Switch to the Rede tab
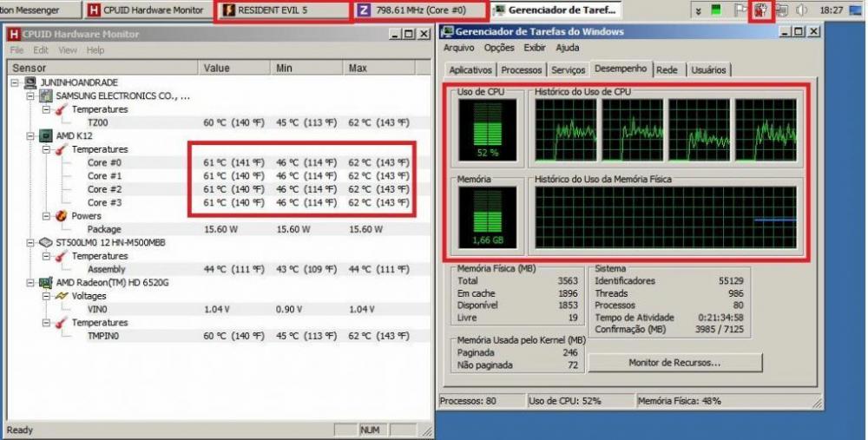 coord(667,70)
